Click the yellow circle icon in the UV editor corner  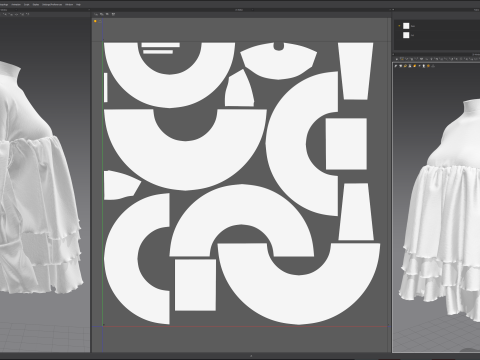point(95,21)
